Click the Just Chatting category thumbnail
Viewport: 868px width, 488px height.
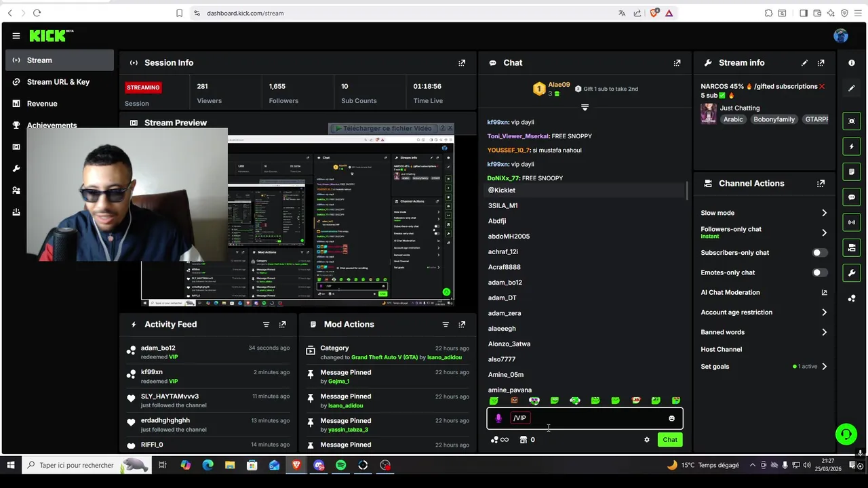[x=709, y=113]
